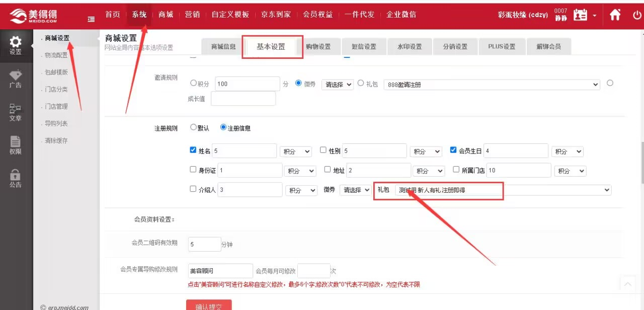Select the 积分 invitation rule radio
Screen dimensions: 644x310
(x=194, y=84)
